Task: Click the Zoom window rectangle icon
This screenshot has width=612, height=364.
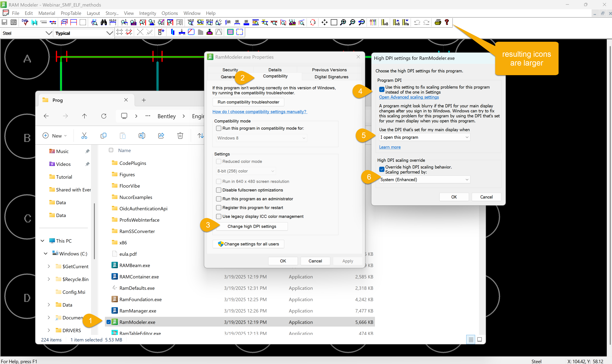Action: 334,22
